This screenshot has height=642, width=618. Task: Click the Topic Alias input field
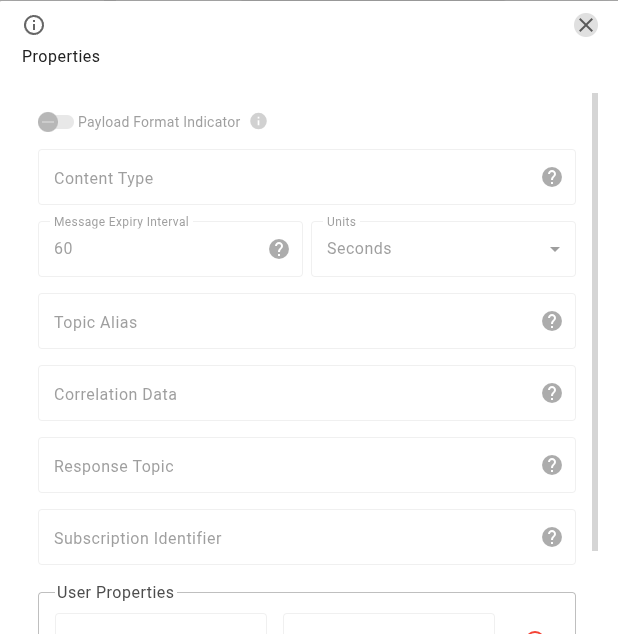pyautogui.click(x=290, y=322)
